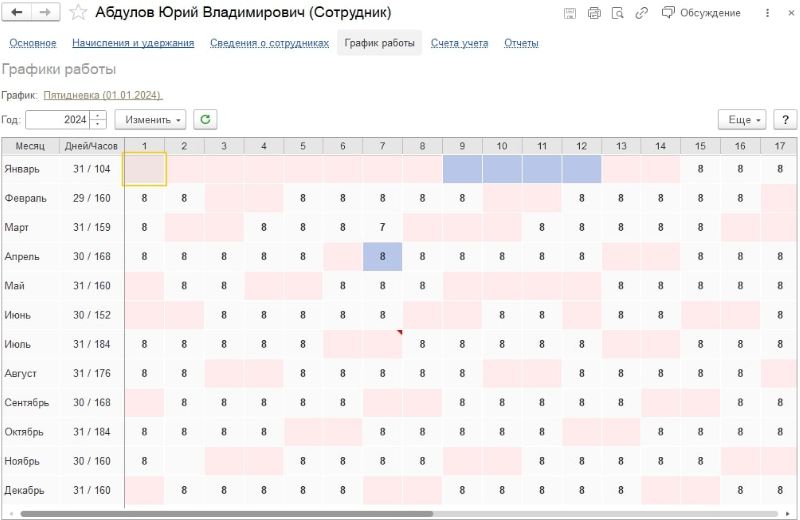Viewport: 800px width, 520px height.
Task: Copy link using the chain icon
Action: 641,13
